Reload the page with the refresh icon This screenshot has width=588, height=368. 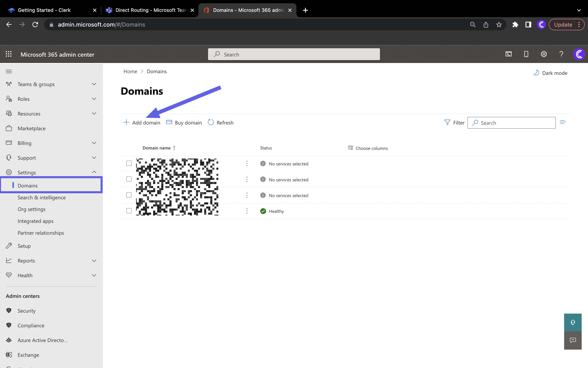coord(35,25)
